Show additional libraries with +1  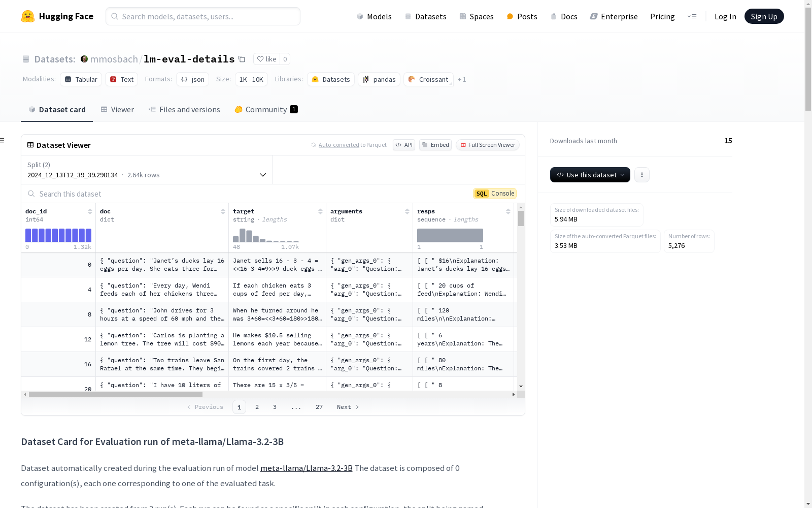coord(462,79)
